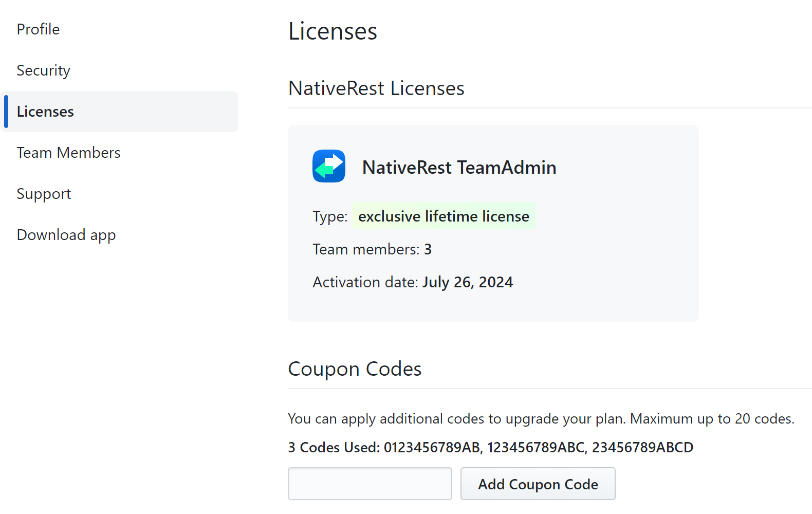Open the Profile section in sidebar
The image size is (812, 514).
pyautogui.click(x=38, y=29)
